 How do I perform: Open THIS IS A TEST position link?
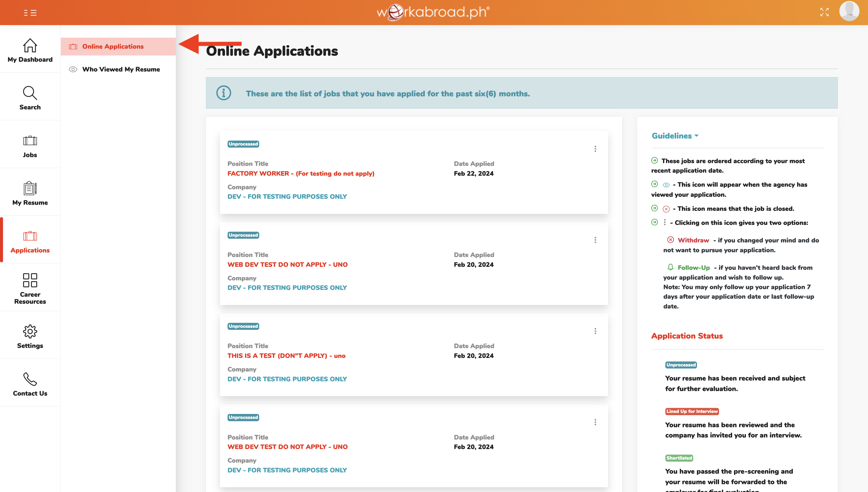286,355
